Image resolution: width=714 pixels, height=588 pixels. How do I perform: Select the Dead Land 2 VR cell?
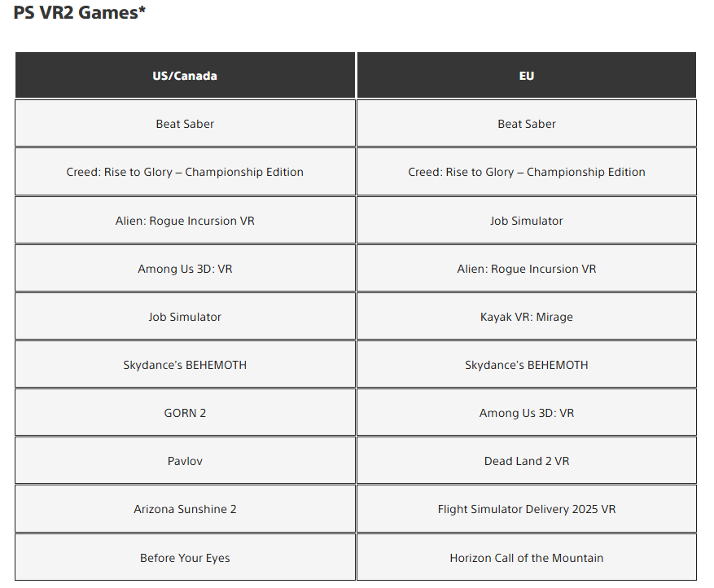[x=527, y=461]
